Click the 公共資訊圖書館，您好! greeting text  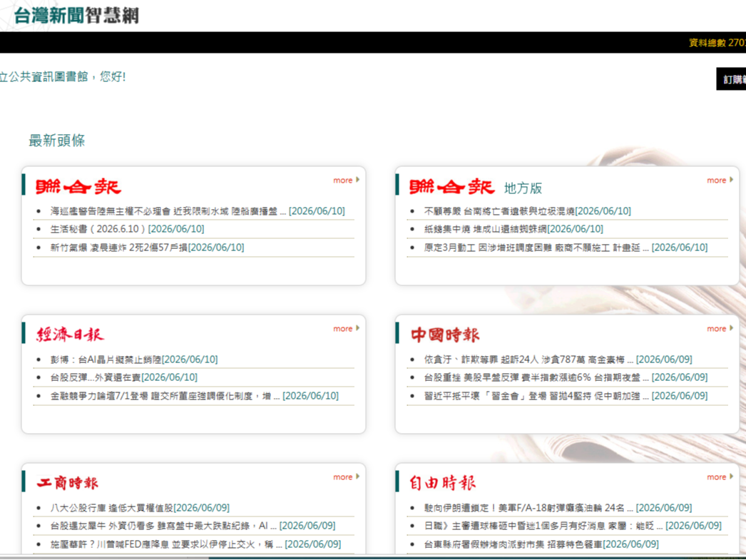pos(63,77)
